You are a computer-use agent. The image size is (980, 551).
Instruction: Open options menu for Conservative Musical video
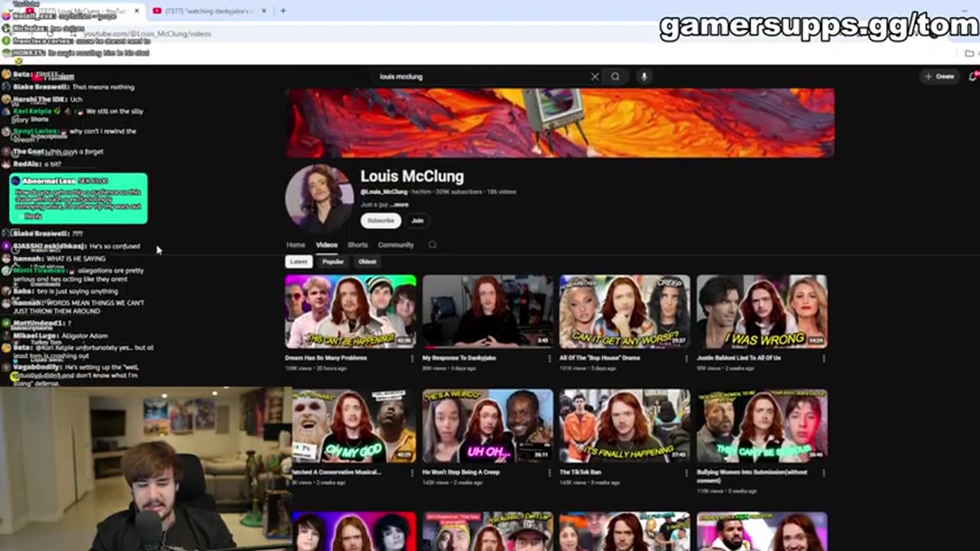click(x=412, y=473)
